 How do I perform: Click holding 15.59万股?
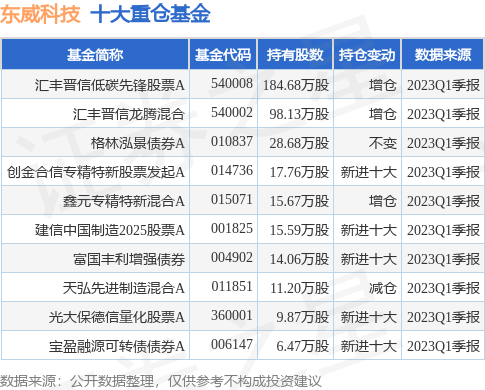299,230
